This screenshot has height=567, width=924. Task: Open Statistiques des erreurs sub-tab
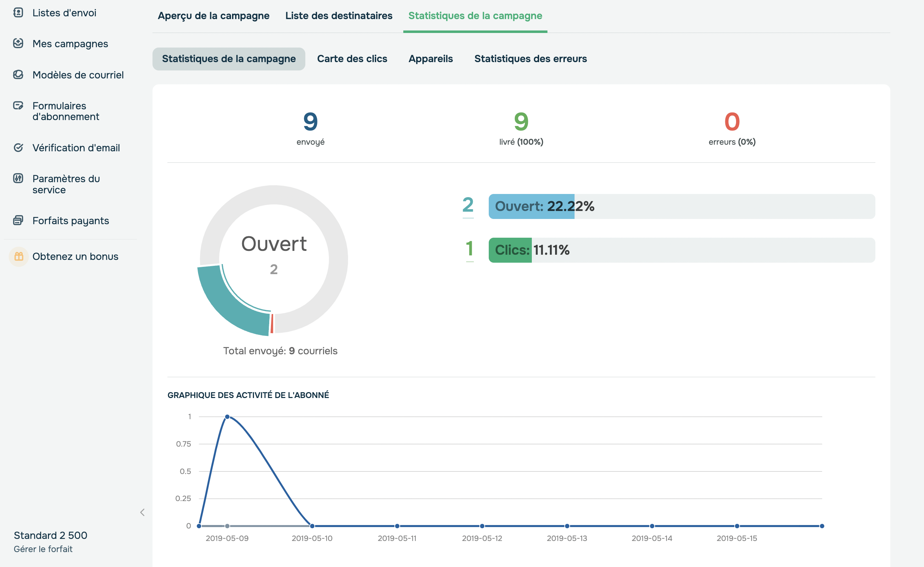pos(530,59)
